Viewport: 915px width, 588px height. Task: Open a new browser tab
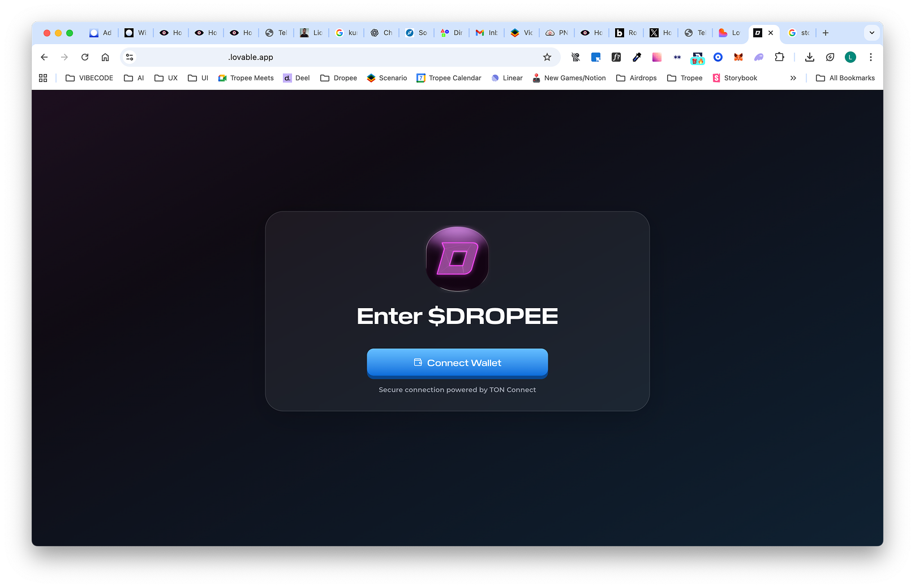pos(826,33)
